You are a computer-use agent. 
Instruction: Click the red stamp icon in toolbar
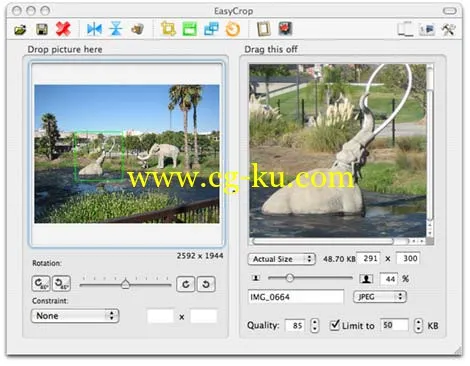(285, 29)
